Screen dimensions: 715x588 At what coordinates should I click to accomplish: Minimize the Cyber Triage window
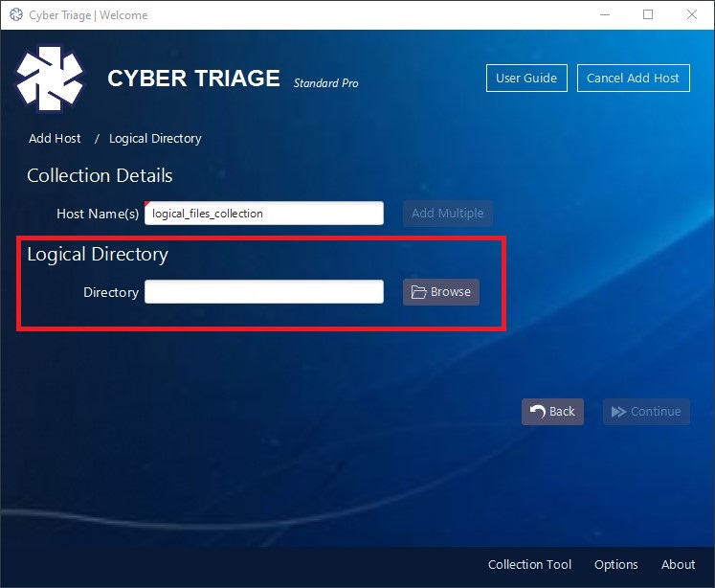[605, 14]
